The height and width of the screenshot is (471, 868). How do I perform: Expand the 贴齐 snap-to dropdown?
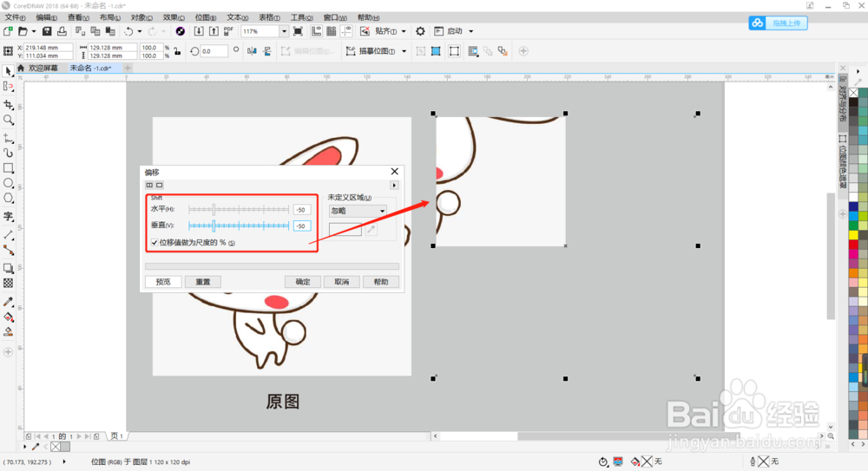[404, 31]
